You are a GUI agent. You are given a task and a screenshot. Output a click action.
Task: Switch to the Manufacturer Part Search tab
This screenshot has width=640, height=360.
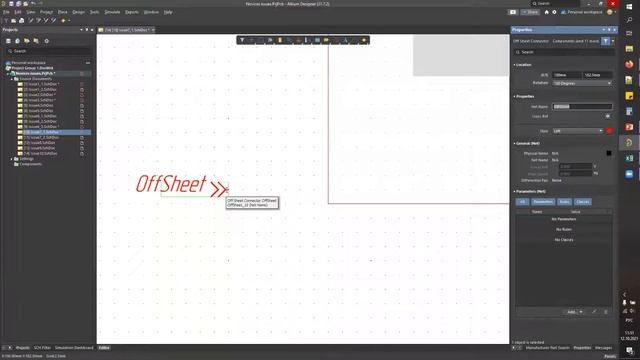547,348
